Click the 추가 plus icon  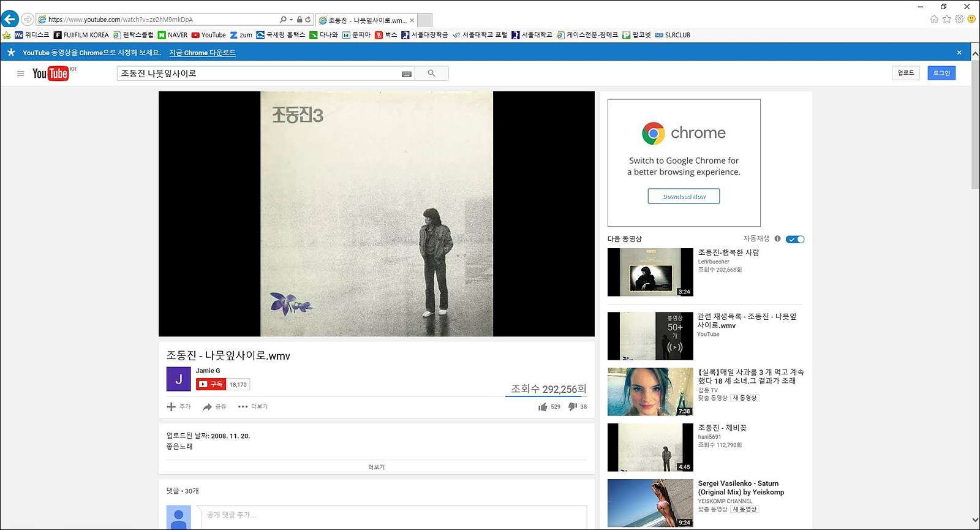tap(171, 406)
